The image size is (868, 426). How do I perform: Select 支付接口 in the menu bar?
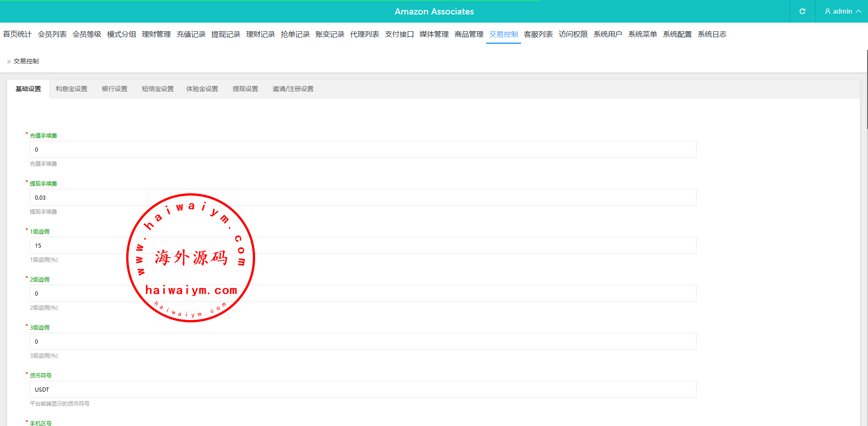pos(399,34)
